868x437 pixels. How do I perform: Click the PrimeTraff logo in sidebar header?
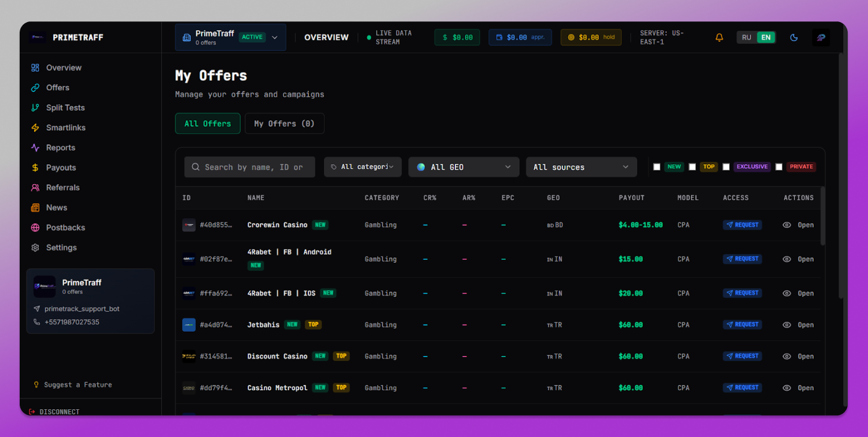tap(38, 37)
